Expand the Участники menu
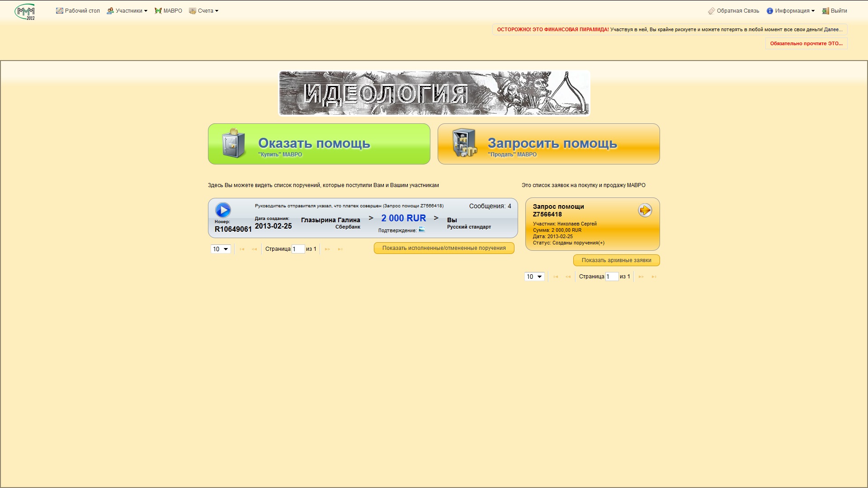Viewport: 868px width, 488px height. [x=127, y=11]
